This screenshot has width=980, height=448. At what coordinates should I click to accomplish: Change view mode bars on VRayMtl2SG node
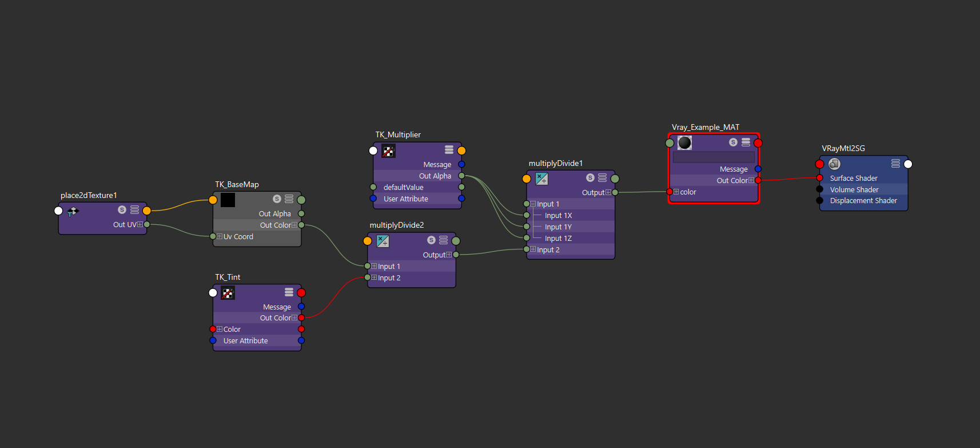point(895,164)
